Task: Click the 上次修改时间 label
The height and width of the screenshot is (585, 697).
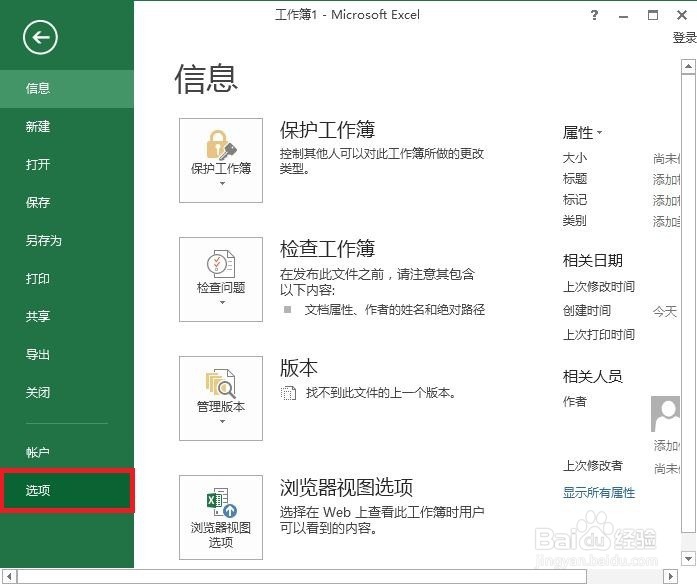Action: tap(599, 287)
